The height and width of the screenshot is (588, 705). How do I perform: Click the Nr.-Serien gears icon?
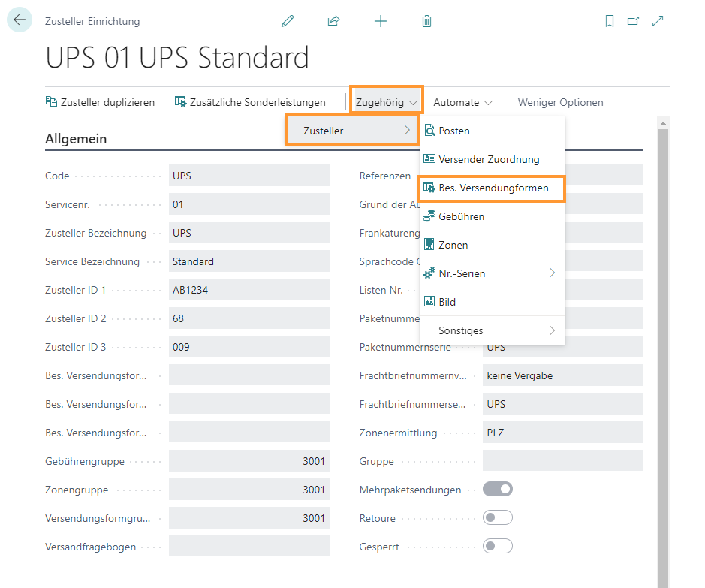[x=429, y=273]
